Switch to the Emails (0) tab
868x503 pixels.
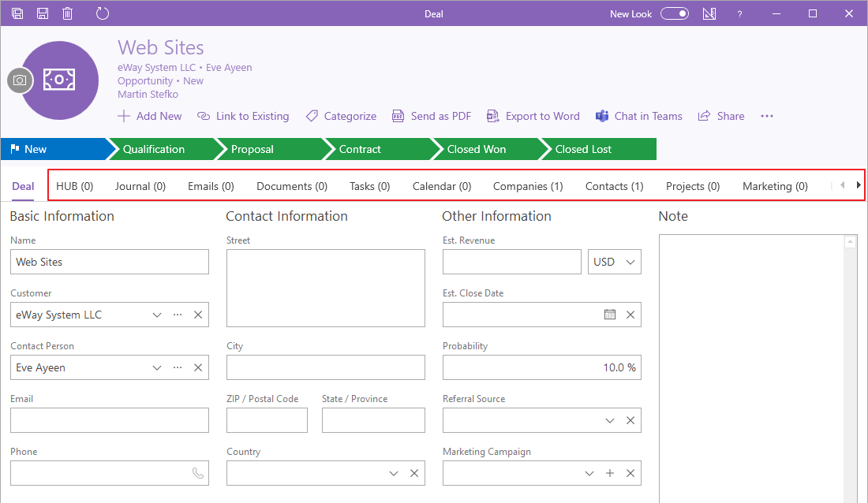(x=211, y=187)
